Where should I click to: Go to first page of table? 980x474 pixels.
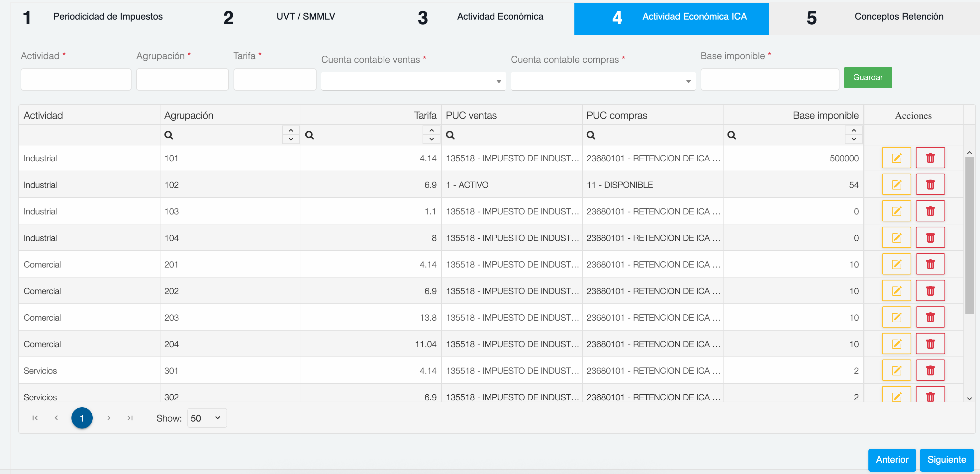click(35, 418)
